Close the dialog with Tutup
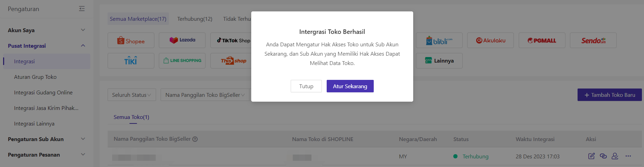 (x=306, y=86)
